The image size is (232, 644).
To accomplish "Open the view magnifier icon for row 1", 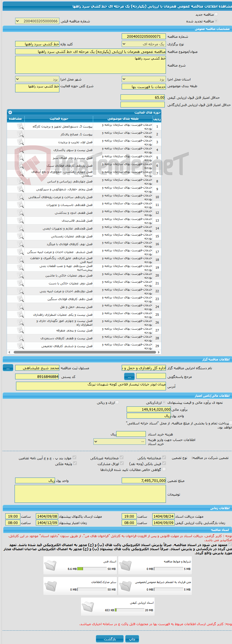I will coord(20,126).
